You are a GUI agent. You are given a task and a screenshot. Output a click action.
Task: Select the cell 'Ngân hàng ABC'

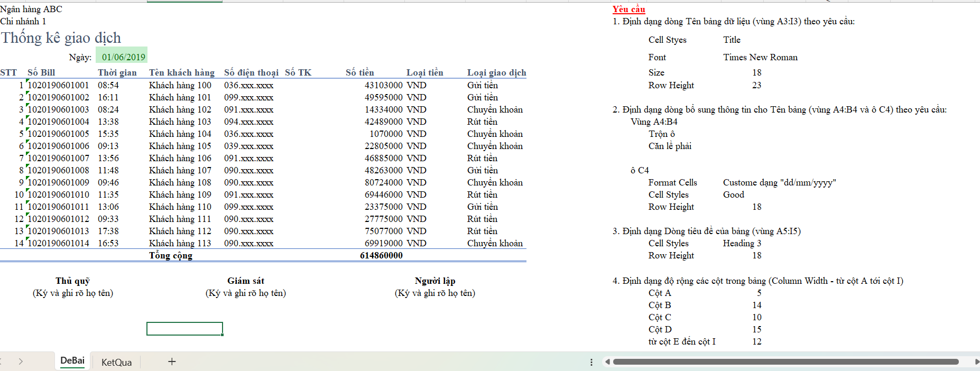click(x=31, y=9)
